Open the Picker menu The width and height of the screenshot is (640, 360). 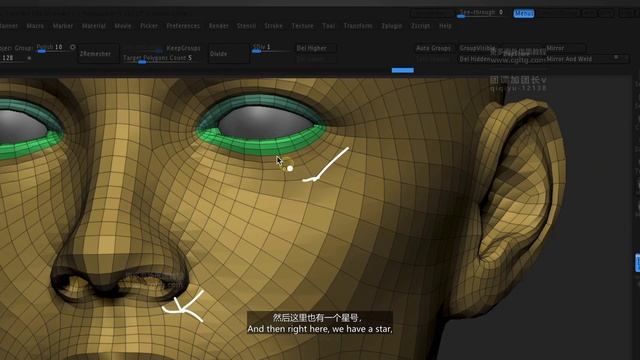pyautogui.click(x=149, y=26)
